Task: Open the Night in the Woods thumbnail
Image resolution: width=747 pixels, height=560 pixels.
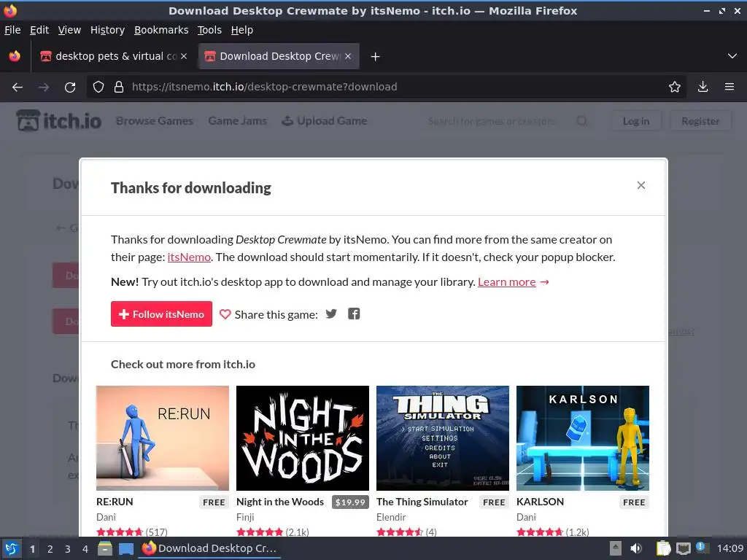Action: (x=303, y=438)
